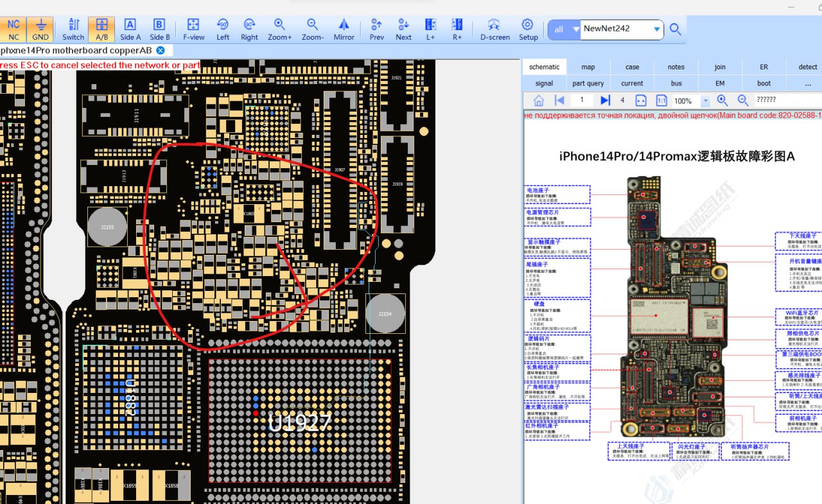
Task: Select connector J1913 on the board
Action: [x=123, y=176]
